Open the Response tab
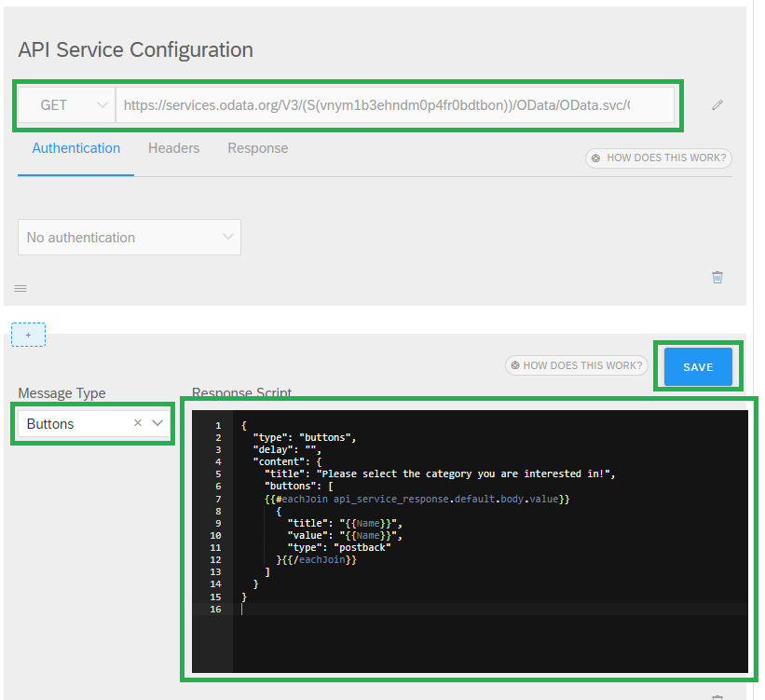The height and width of the screenshot is (700, 765). pos(257,148)
